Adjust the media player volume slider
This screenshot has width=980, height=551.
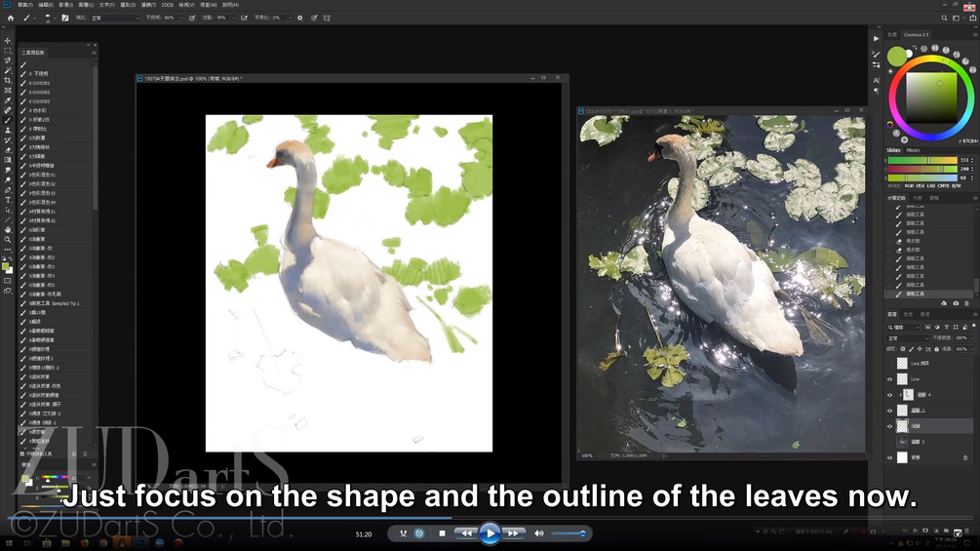[x=568, y=532]
